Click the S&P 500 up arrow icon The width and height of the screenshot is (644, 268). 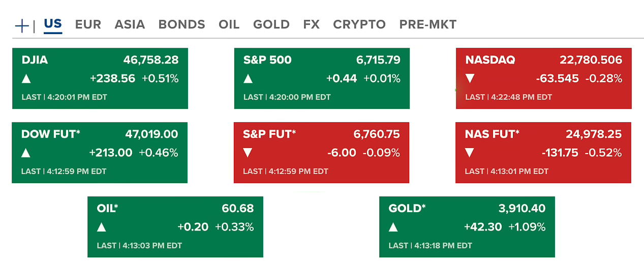click(x=248, y=79)
